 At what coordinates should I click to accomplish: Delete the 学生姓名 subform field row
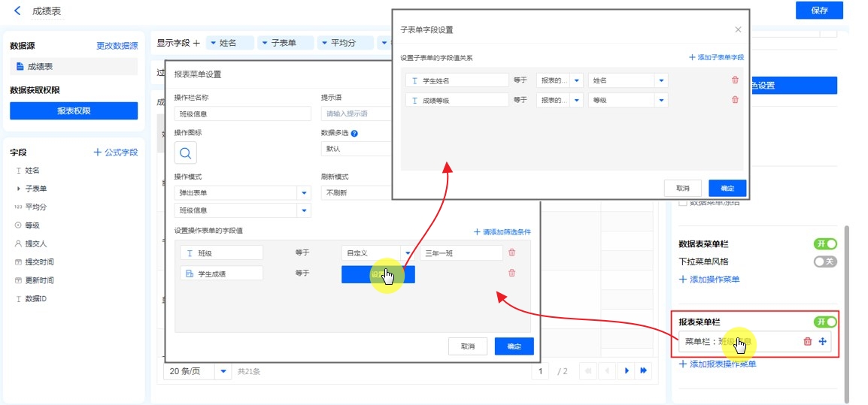point(735,80)
